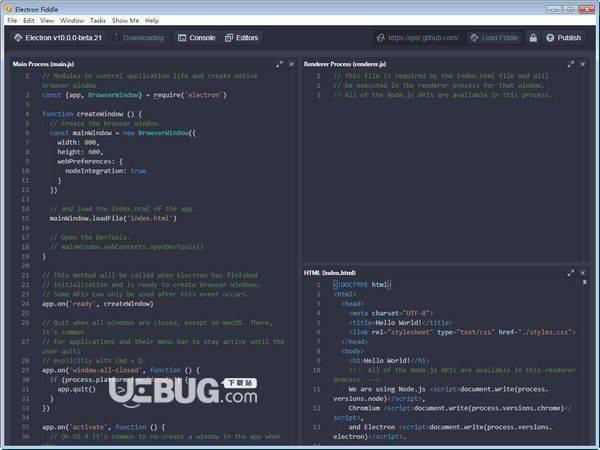The image size is (600, 450).
Task: Close the Main Process editor pane
Action: [x=292, y=64]
